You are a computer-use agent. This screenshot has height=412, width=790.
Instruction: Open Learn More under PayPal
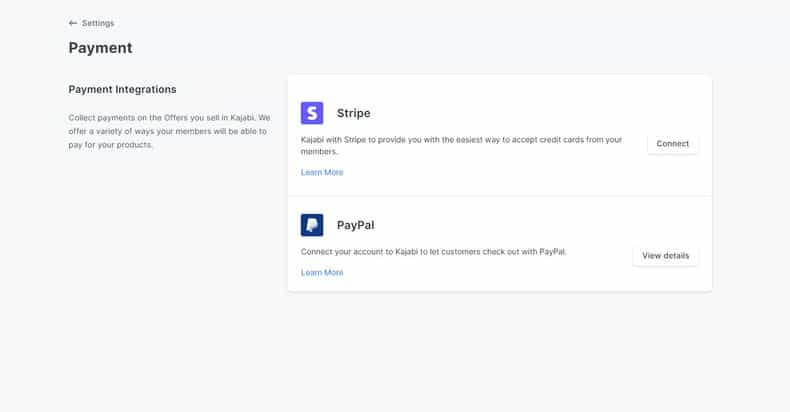pyautogui.click(x=322, y=272)
